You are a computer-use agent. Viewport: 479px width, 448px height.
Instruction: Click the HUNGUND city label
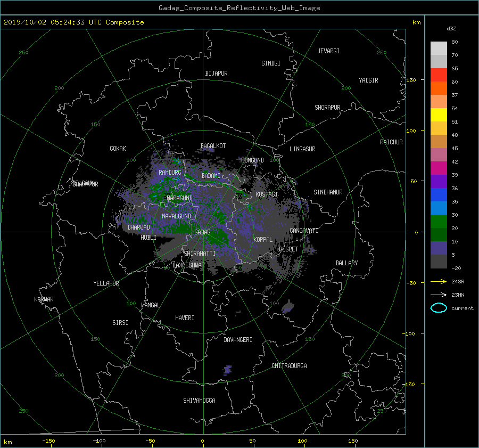tap(252, 160)
